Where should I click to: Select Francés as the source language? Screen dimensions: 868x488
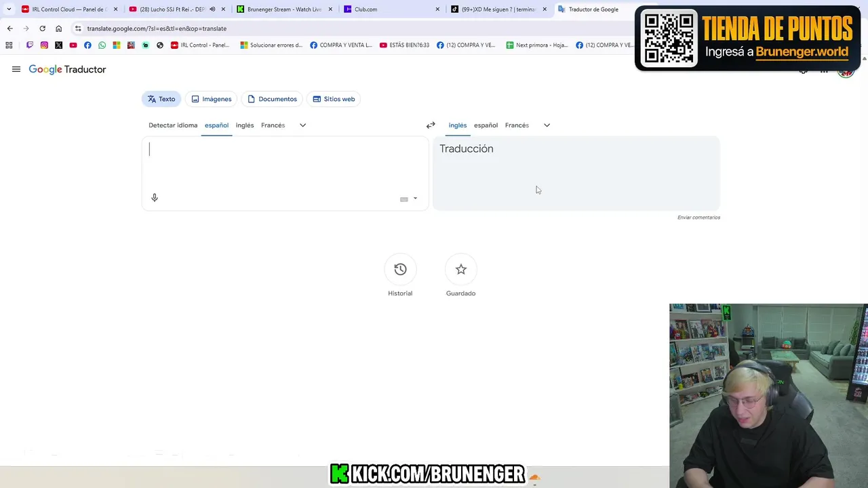(273, 125)
